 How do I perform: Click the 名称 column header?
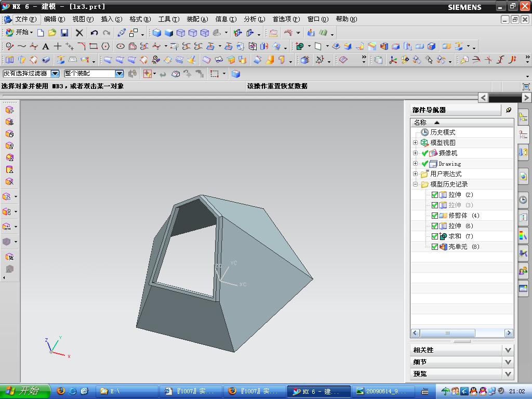click(462, 123)
